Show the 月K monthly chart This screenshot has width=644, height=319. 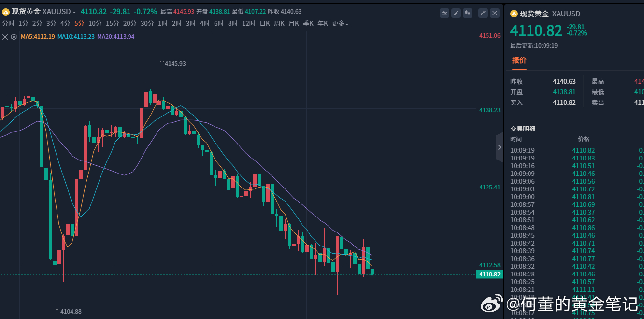point(294,23)
